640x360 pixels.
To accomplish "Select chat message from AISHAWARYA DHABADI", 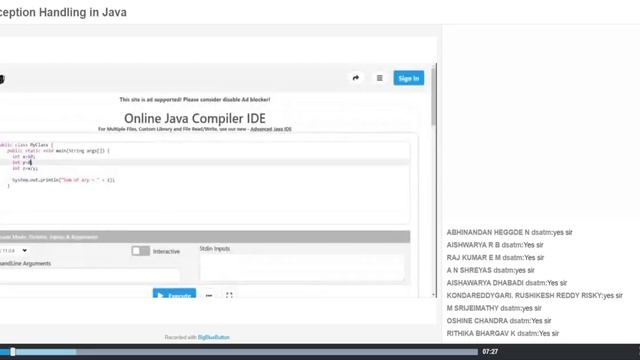I will (x=507, y=283).
